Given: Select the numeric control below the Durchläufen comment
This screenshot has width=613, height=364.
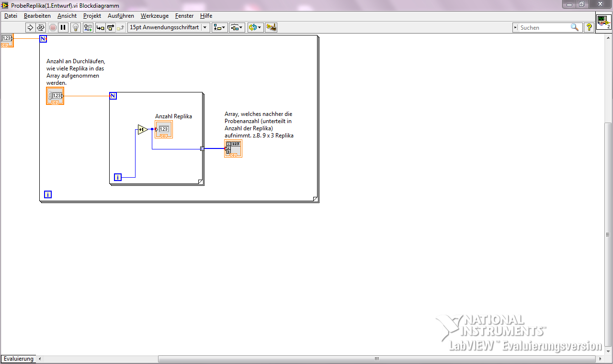Looking at the screenshot, I should coord(55,96).
